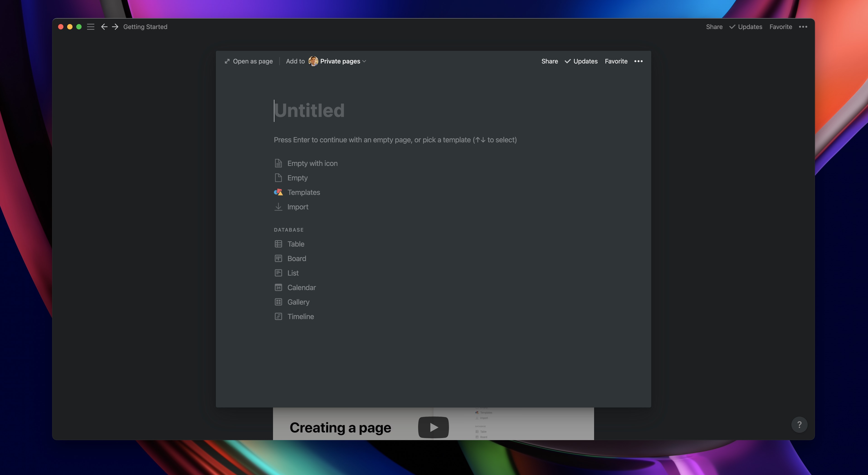The height and width of the screenshot is (475, 868).
Task: Click the help question mark button
Action: (x=799, y=424)
